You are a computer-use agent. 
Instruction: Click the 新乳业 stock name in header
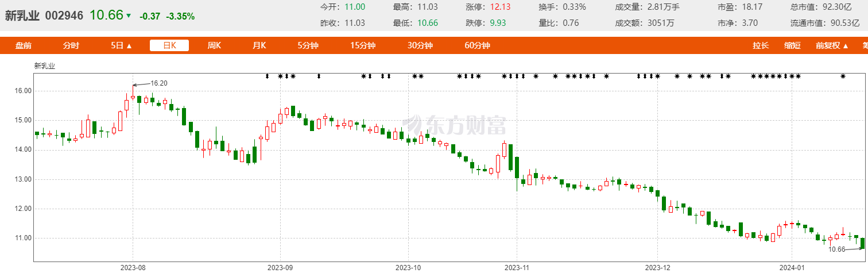[22, 16]
